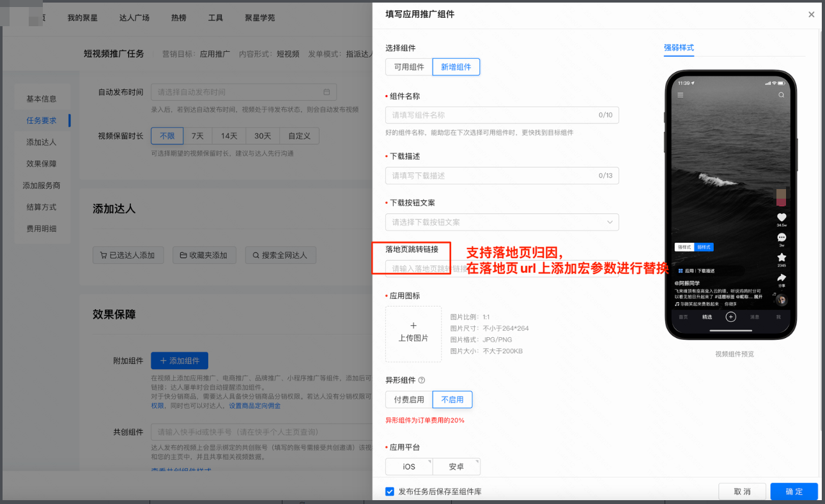825x504 pixels.
Task: Click the help icon beside 异形组件
Action: (421, 380)
